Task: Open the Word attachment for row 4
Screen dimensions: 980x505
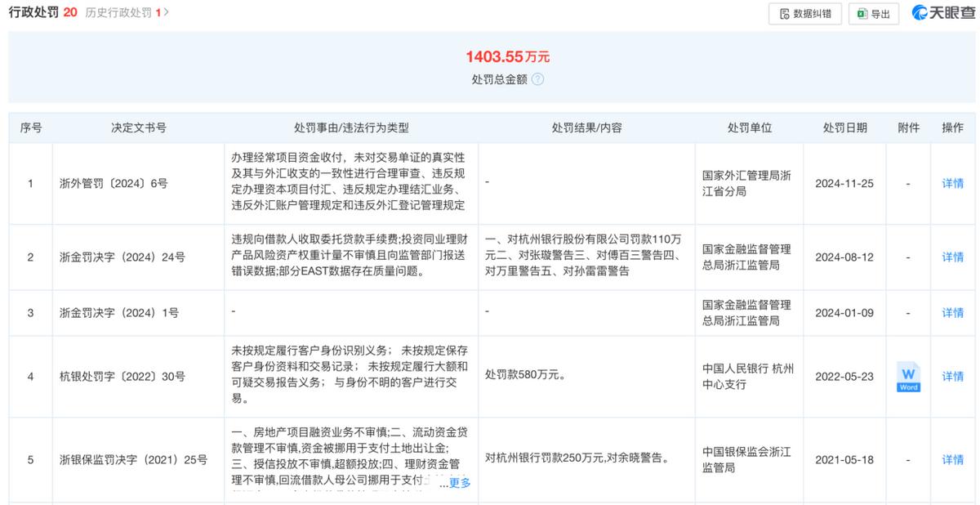Action: pyautogui.click(x=908, y=377)
